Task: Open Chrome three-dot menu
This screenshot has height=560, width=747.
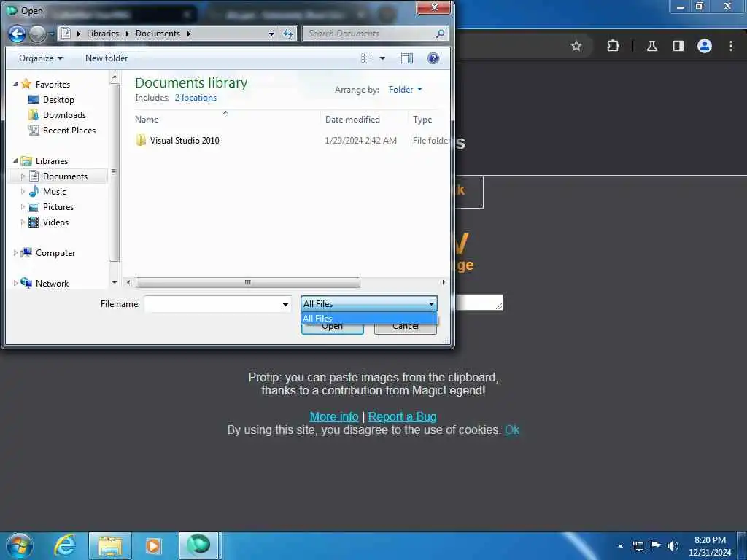Action: point(731,46)
